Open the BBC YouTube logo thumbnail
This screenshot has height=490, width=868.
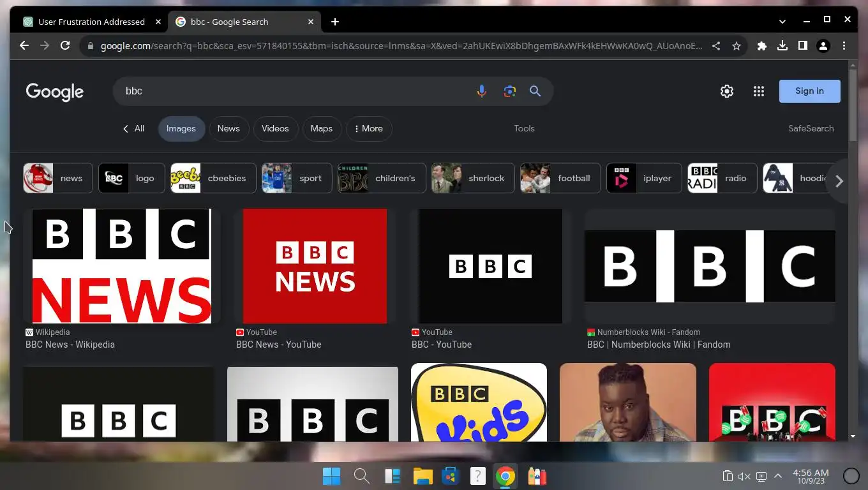[x=490, y=266]
